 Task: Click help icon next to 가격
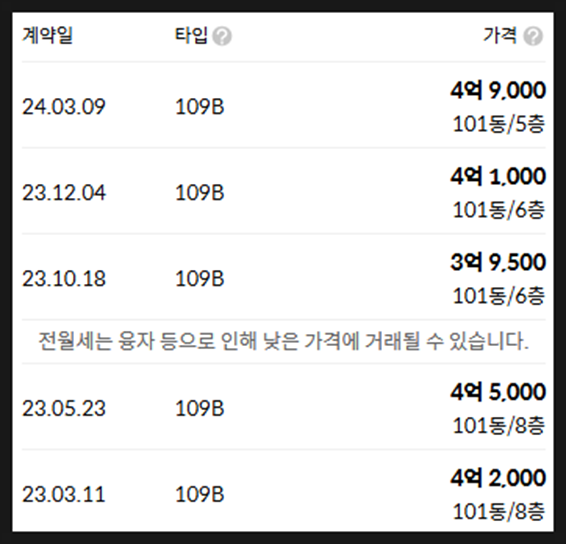[x=533, y=36]
